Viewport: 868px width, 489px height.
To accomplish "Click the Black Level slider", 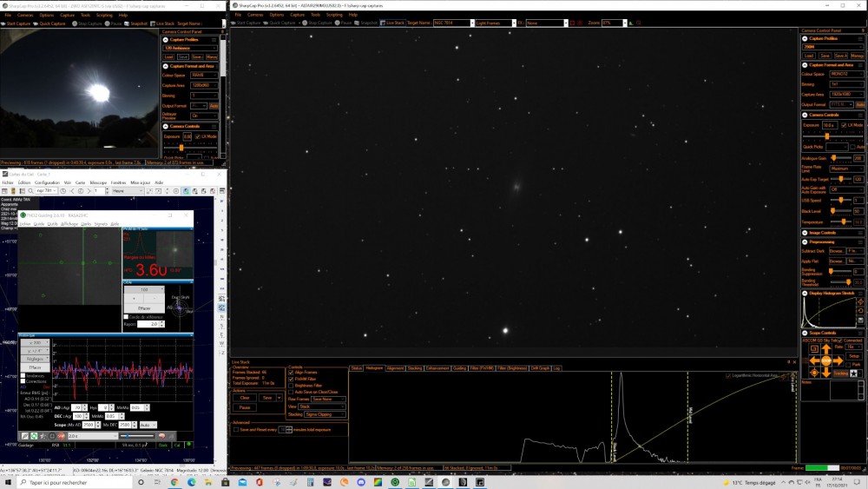I will pos(841,211).
